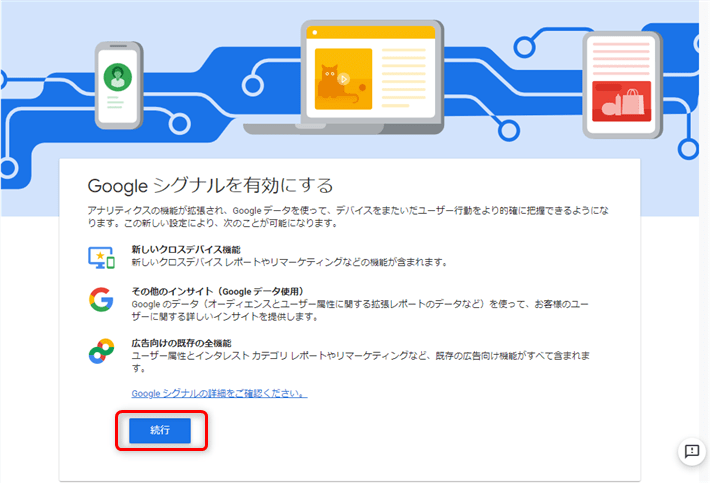Image resolution: width=710 pixels, height=483 pixels.
Task: Click the laptop illustration with cat video
Action: (x=344, y=77)
